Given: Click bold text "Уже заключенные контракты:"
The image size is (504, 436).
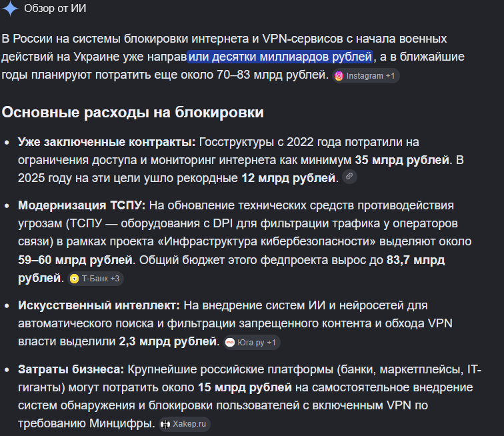Looking at the screenshot, I should point(107,142).
